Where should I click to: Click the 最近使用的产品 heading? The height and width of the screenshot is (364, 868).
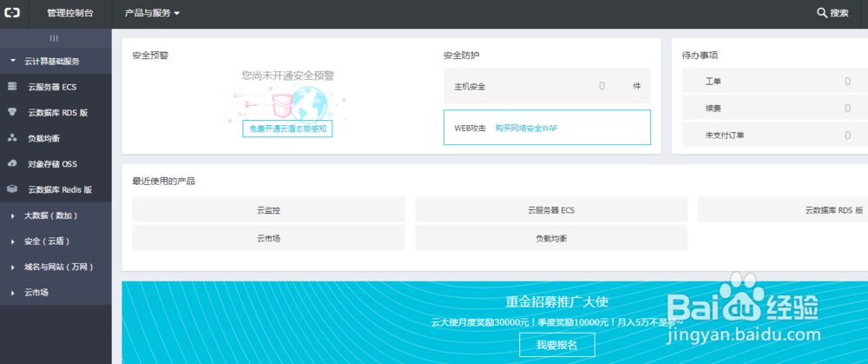point(164,181)
